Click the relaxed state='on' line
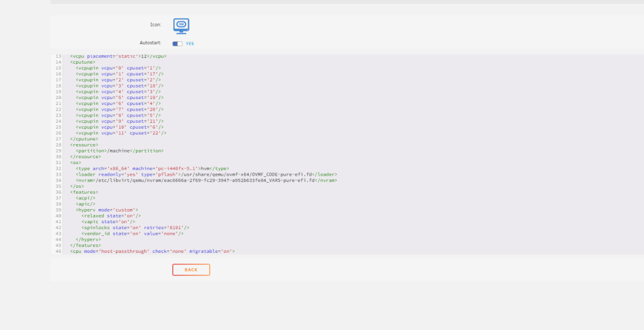This screenshot has height=330, width=644. pos(111,215)
